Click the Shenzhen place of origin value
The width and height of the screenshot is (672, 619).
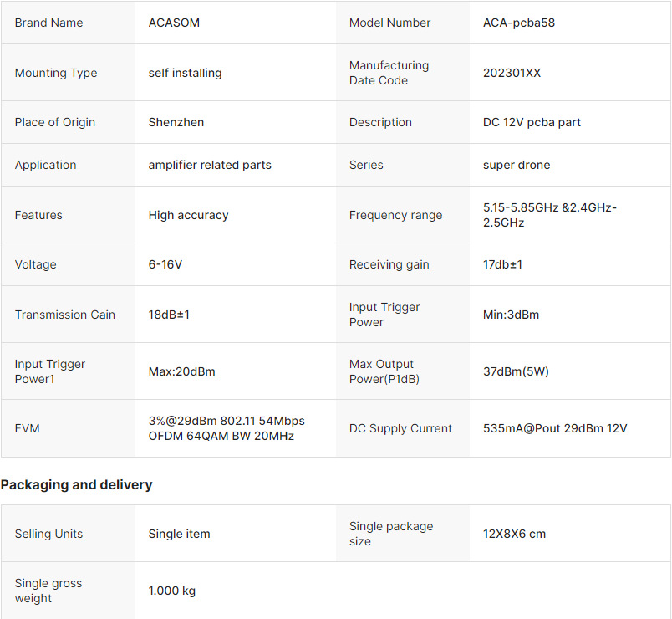click(176, 122)
